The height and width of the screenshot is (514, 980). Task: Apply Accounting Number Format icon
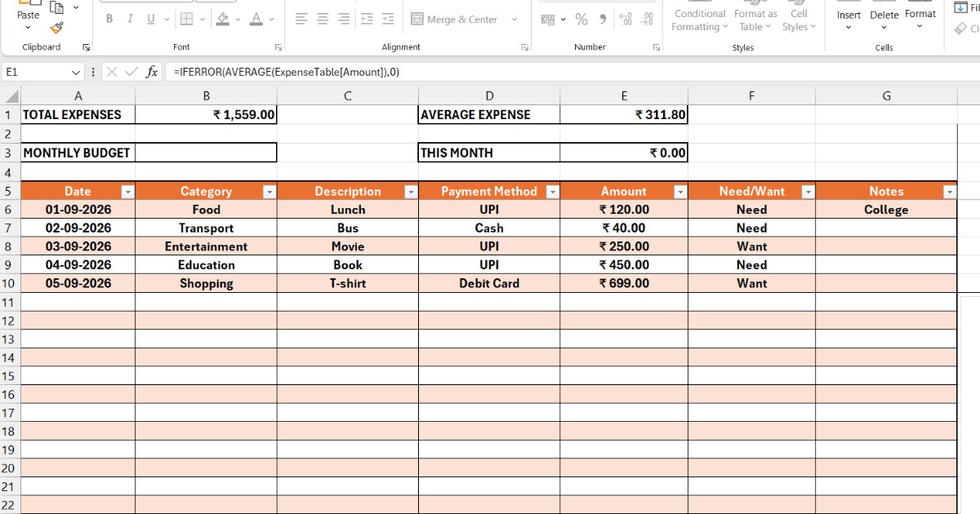coord(547,19)
